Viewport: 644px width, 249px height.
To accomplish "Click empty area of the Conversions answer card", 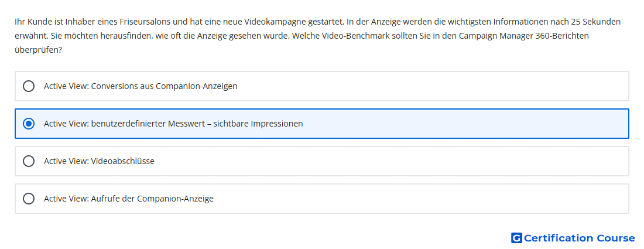I will pyautogui.click(x=431, y=86).
